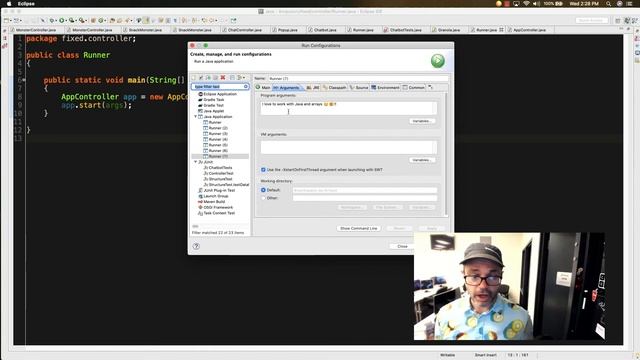The height and width of the screenshot is (360, 640).
Task: Click inside the VM arguments text area
Action: 349,147
